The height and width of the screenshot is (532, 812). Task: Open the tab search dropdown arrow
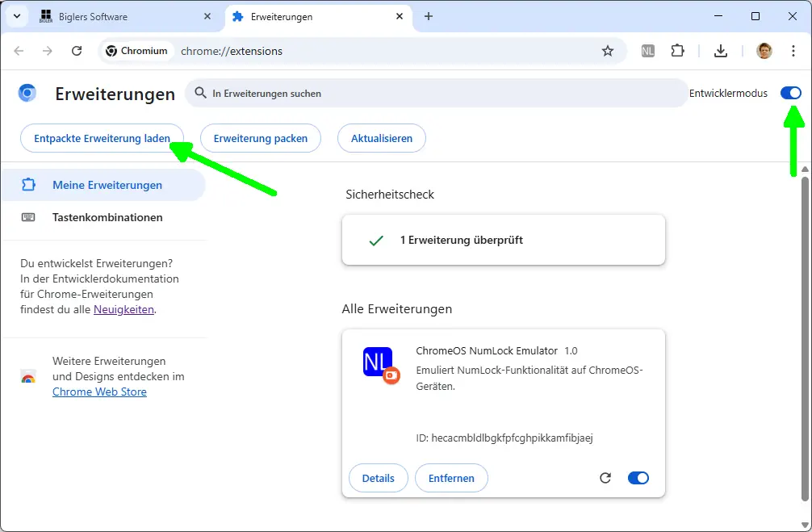pos(17,16)
